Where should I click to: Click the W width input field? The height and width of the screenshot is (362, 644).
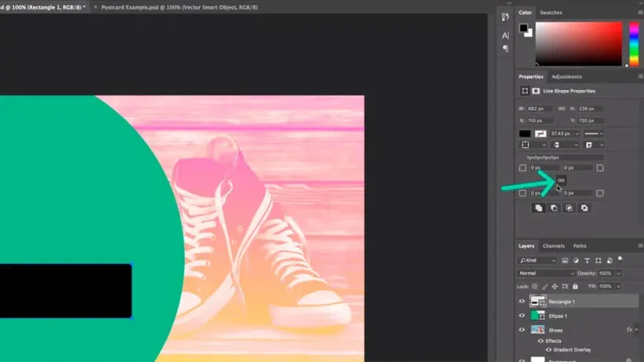click(x=539, y=109)
